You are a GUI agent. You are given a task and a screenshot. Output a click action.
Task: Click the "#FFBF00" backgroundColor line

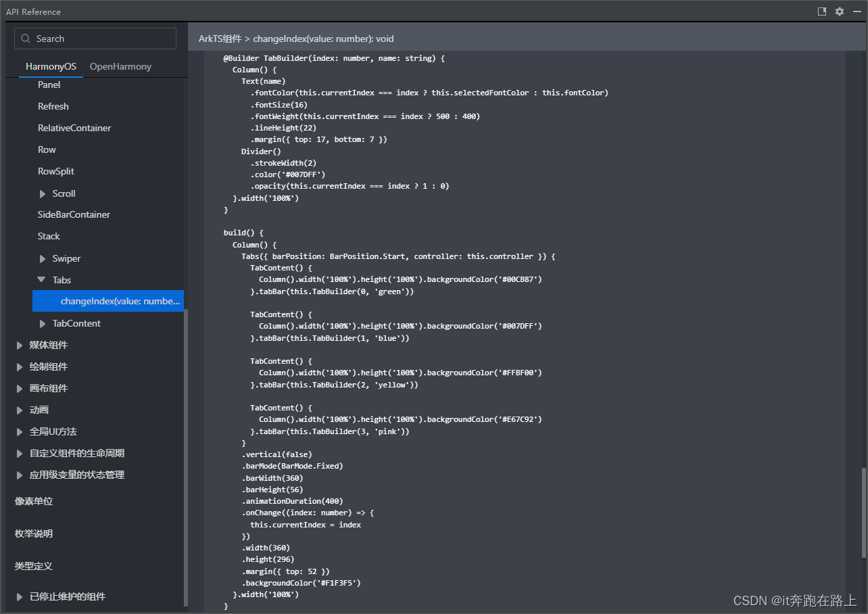tap(400, 373)
